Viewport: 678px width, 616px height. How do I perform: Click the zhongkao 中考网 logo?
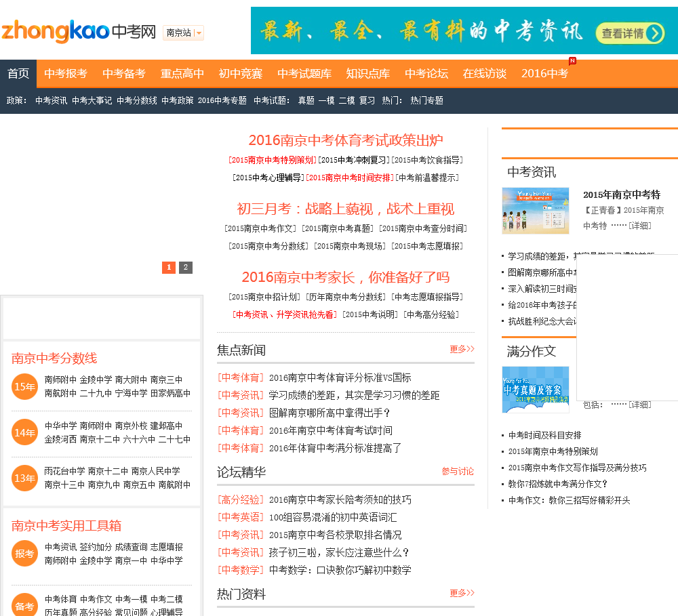click(79, 31)
